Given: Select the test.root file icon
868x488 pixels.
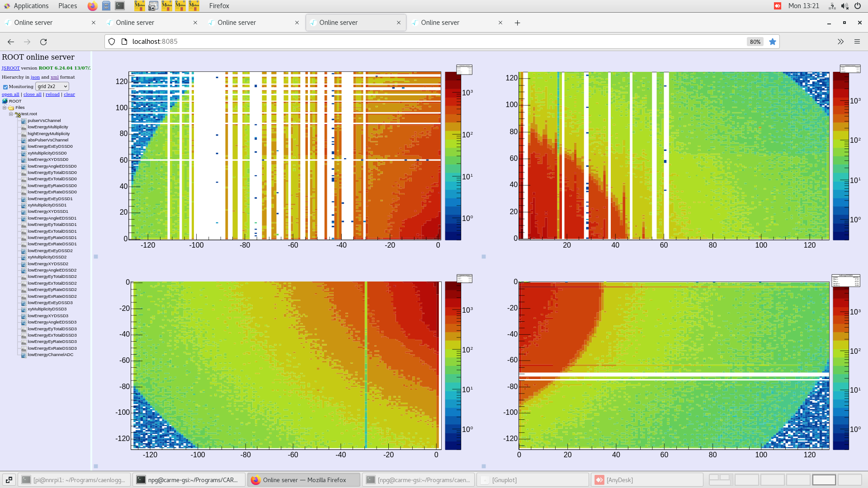Looking at the screenshot, I should click(17, 114).
